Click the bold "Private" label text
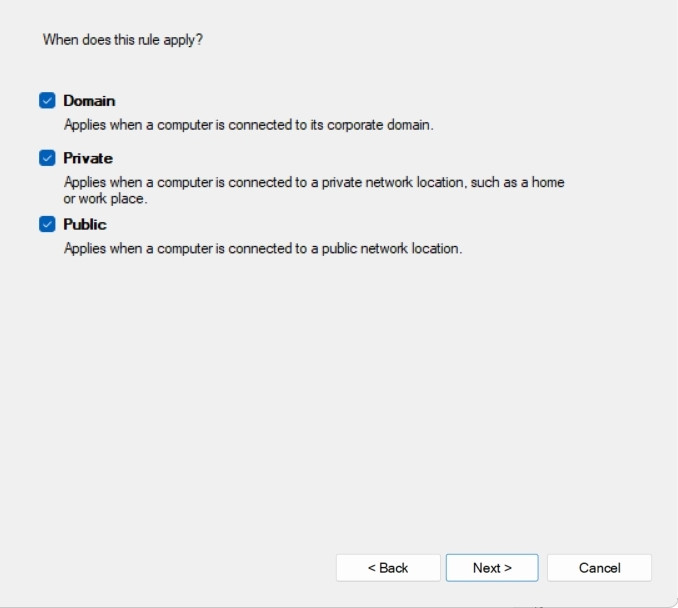The width and height of the screenshot is (678, 608). point(88,158)
